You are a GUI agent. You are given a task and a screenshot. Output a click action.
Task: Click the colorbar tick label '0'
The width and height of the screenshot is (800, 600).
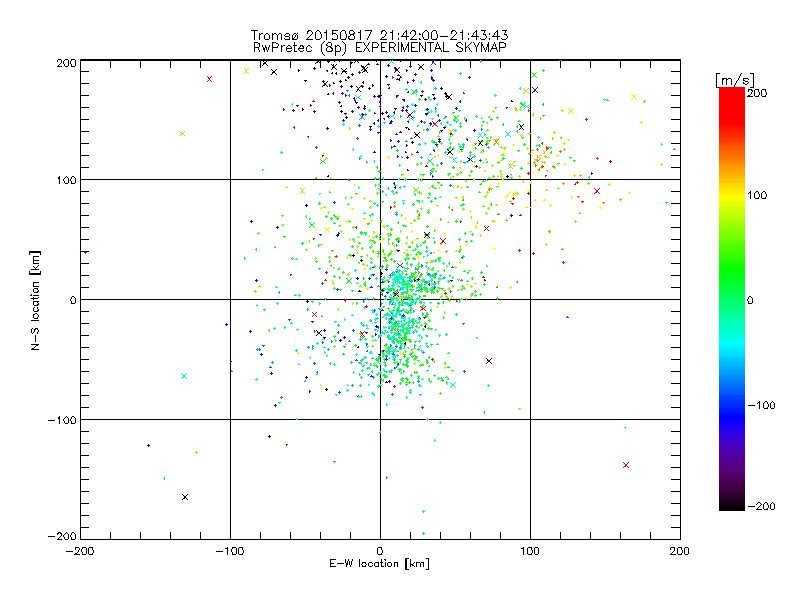pyautogui.click(x=750, y=300)
